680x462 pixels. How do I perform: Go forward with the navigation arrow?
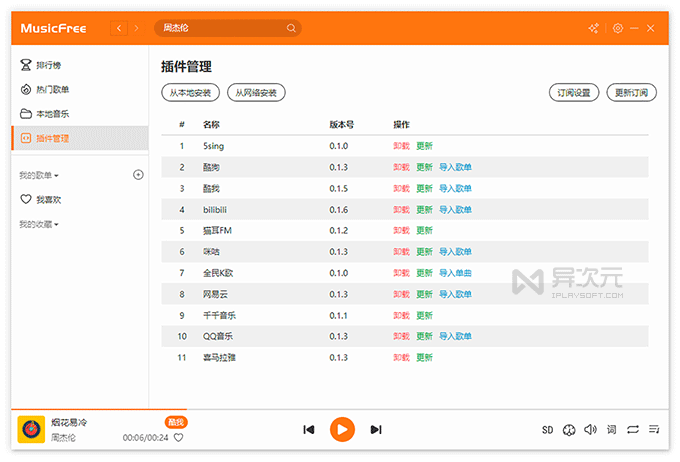tap(136, 28)
